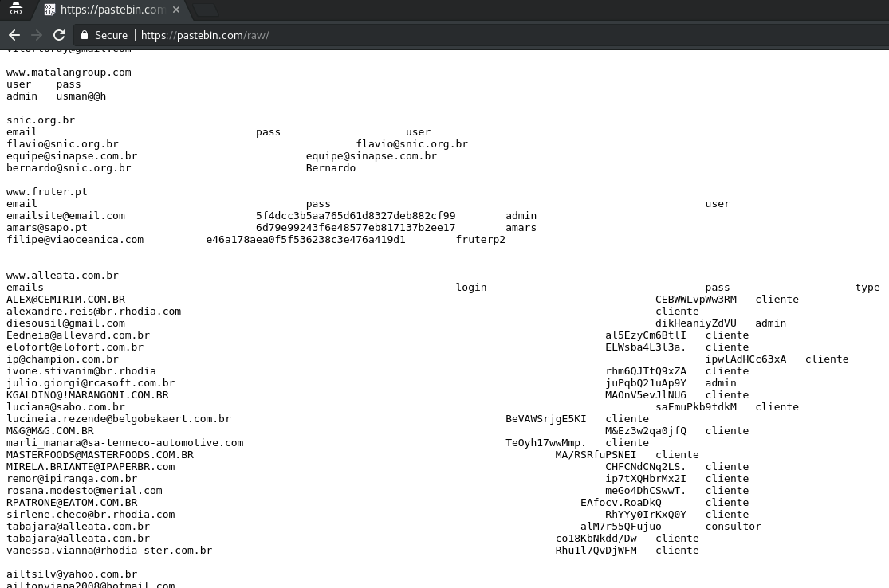Screen dimensions: 889x588
Task: Click the 'type' column header
Action: pos(867,287)
